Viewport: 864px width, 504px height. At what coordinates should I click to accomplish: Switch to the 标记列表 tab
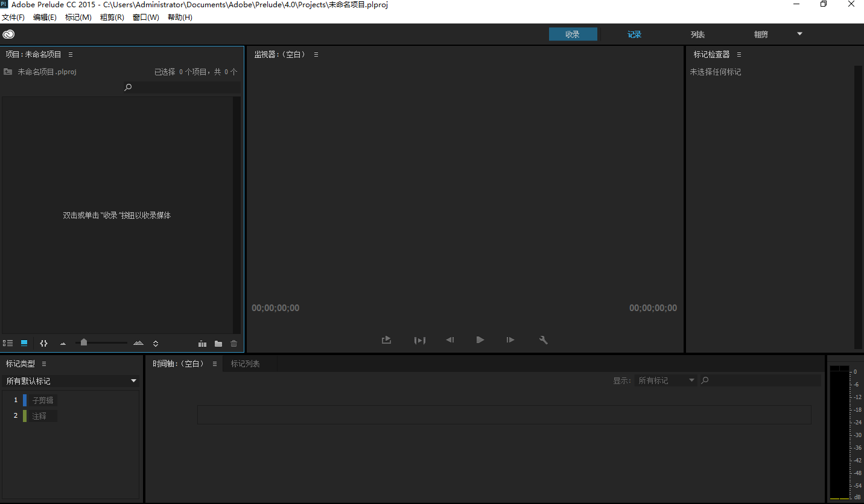tap(245, 364)
